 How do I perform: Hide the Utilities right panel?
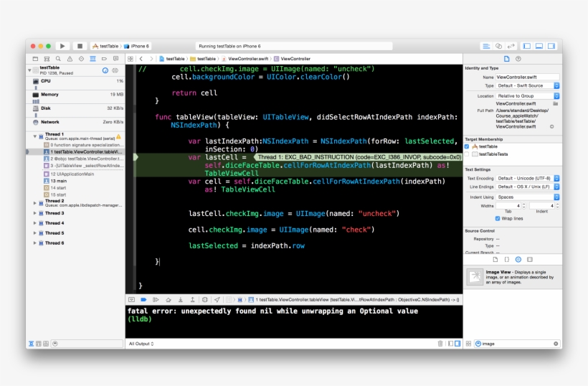551,46
